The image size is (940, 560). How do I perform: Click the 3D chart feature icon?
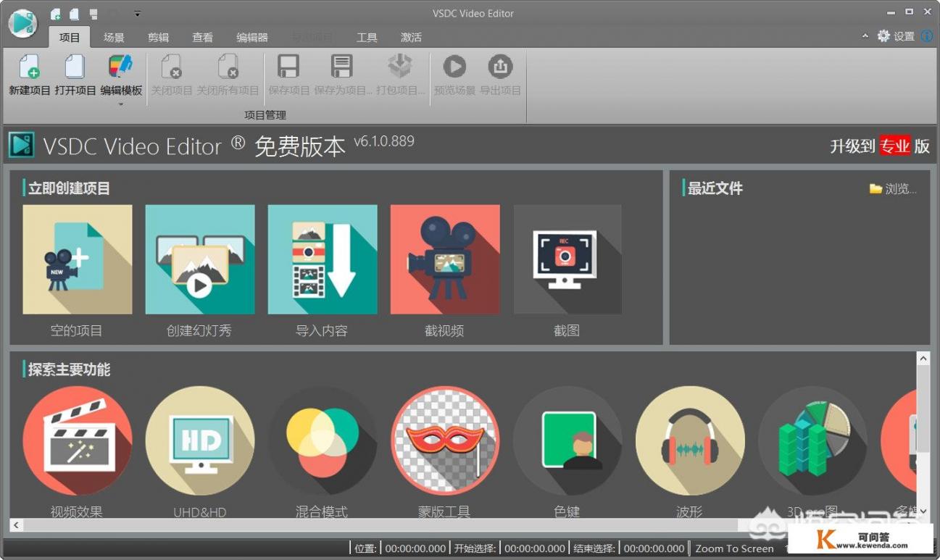812,440
